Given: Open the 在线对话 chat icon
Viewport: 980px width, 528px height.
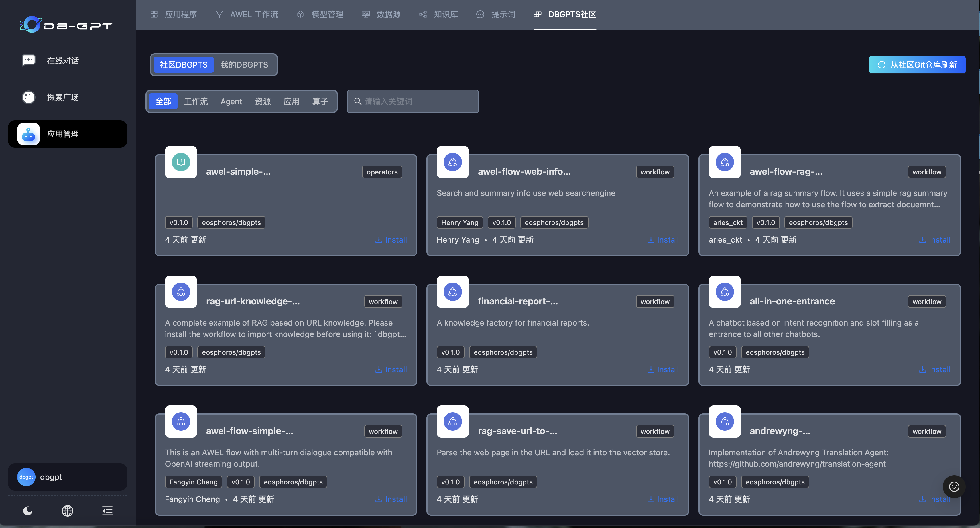Looking at the screenshot, I should (29, 60).
